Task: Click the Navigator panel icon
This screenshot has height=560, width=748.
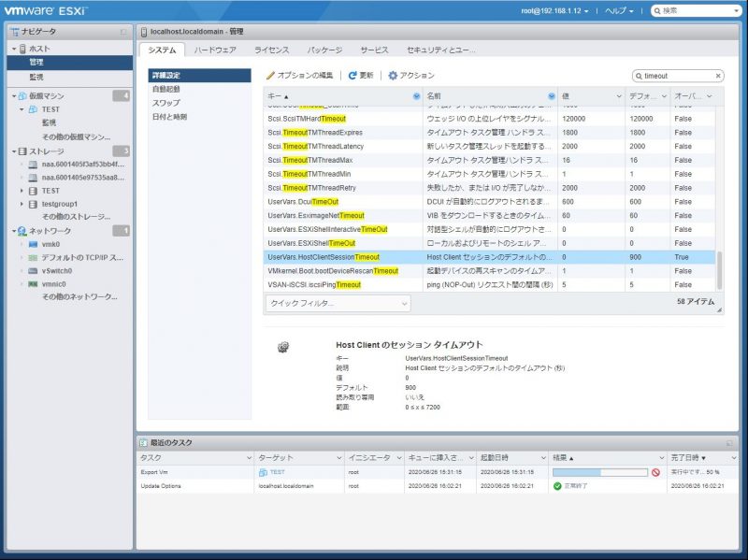Action: [x=15, y=32]
